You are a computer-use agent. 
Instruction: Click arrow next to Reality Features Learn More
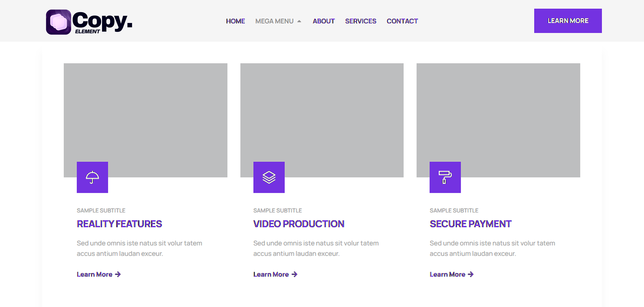(118, 274)
